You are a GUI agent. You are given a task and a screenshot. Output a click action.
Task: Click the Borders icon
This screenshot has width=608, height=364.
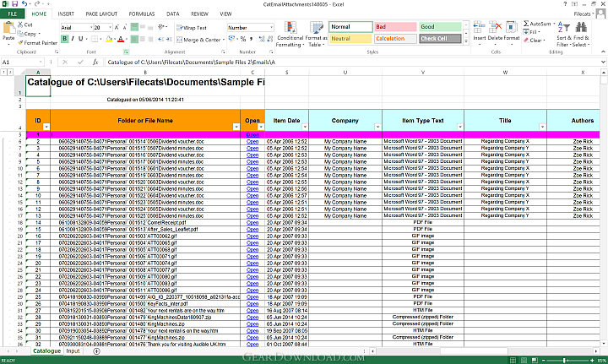[94, 39]
